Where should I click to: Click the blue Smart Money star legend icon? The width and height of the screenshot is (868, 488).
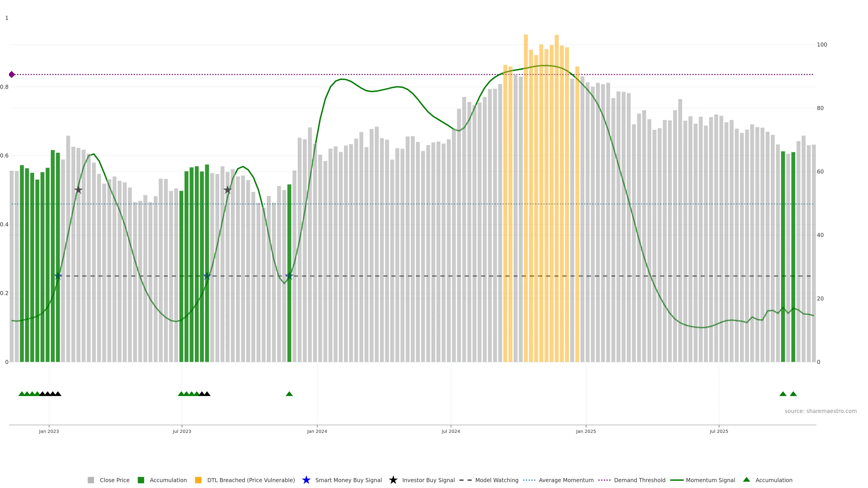click(306, 480)
